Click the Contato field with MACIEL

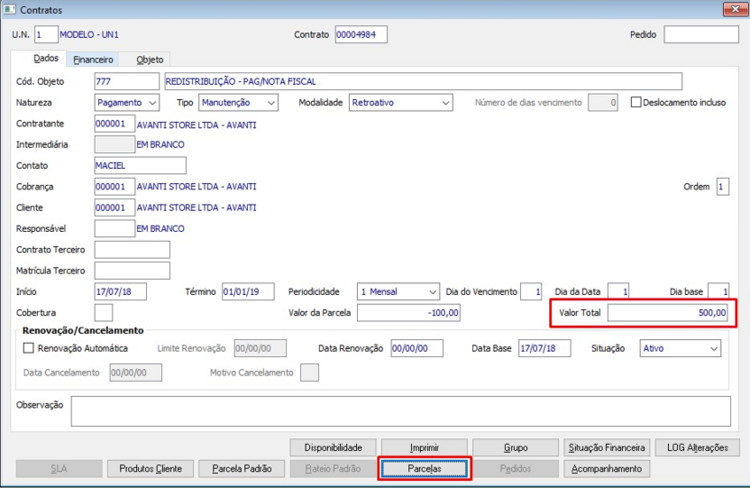(x=140, y=166)
